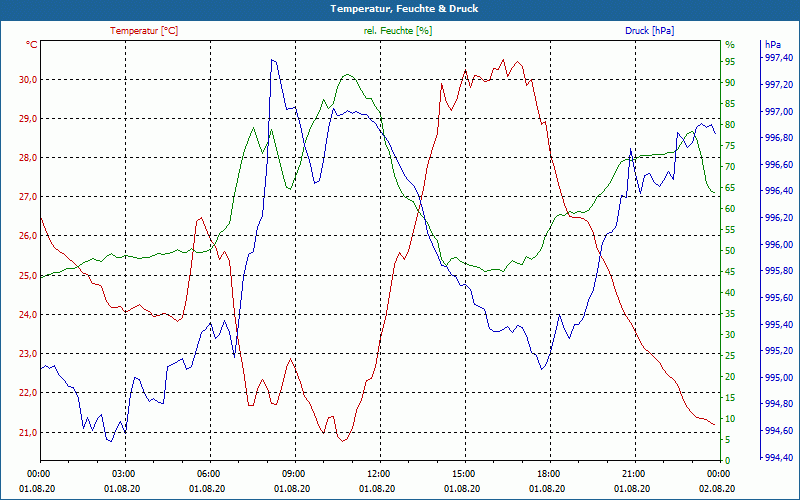The image size is (800, 500).
Task: Click the 25,0 tick on the temperature axis
Action: [29, 276]
